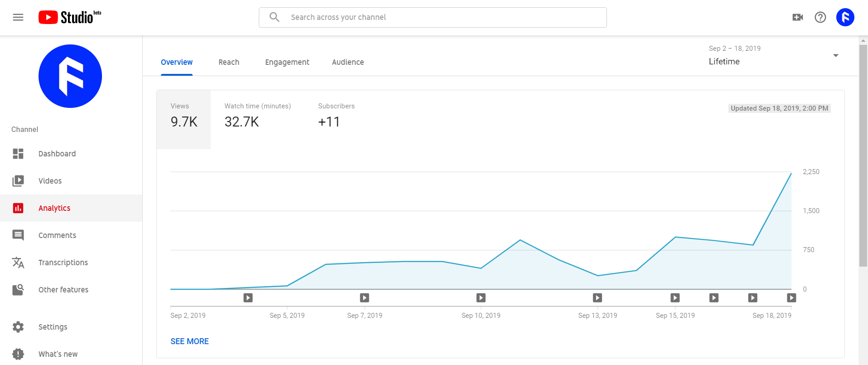The image size is (868, 365).
Task: Switch to the Reach tab
Action: tap(228, 62)
